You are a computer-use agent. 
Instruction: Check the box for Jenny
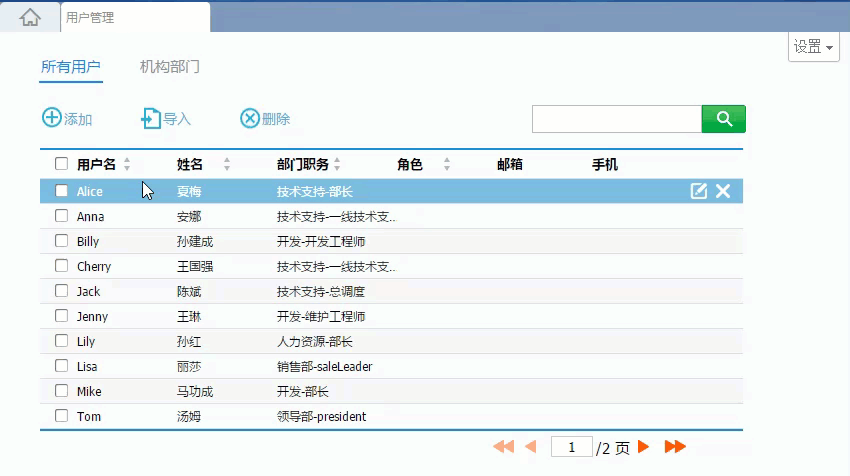[61, 316]
